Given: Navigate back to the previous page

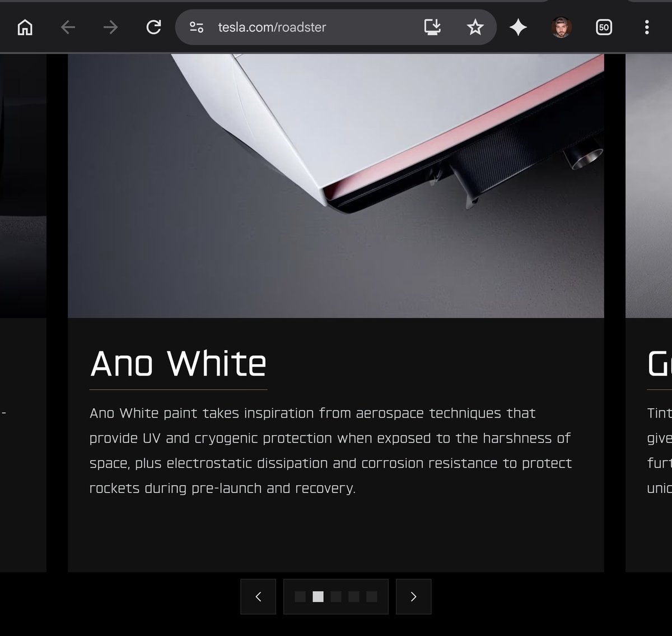Looking at the screenshot, I should point(68,27).
